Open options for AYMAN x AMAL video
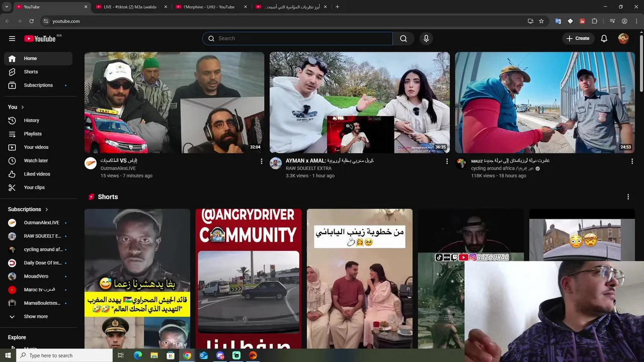This screenshot has width=644, height=362. [447, 161]
